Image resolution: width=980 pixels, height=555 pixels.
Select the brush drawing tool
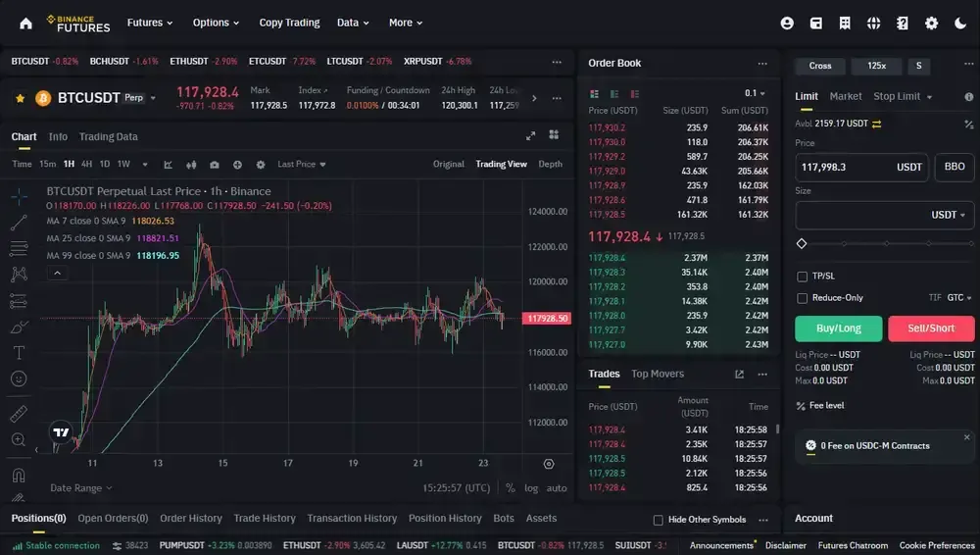(x=19, y=327)
